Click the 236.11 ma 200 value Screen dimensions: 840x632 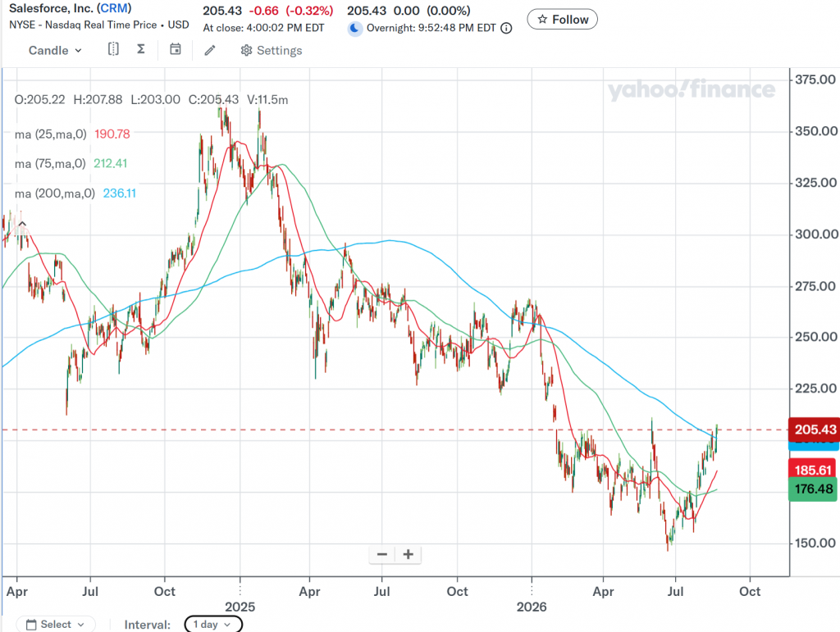[x=120, y=193]
